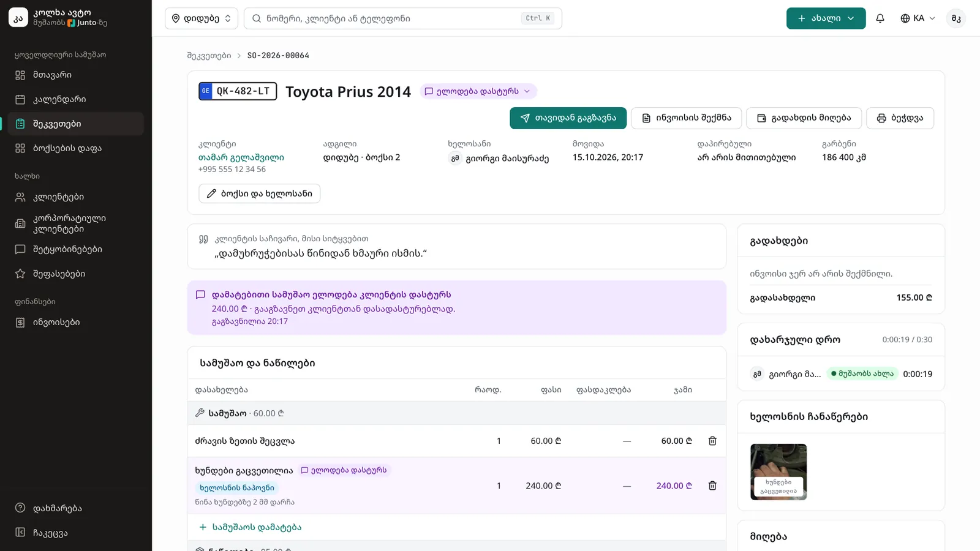Open the KA language dropdown

click(918, 18)
